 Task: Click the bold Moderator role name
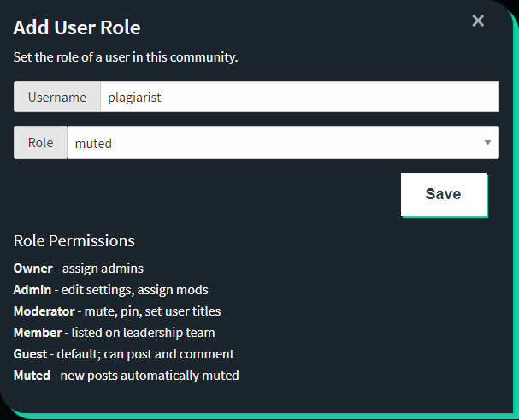pyautogui.click(x=44, y=311)
